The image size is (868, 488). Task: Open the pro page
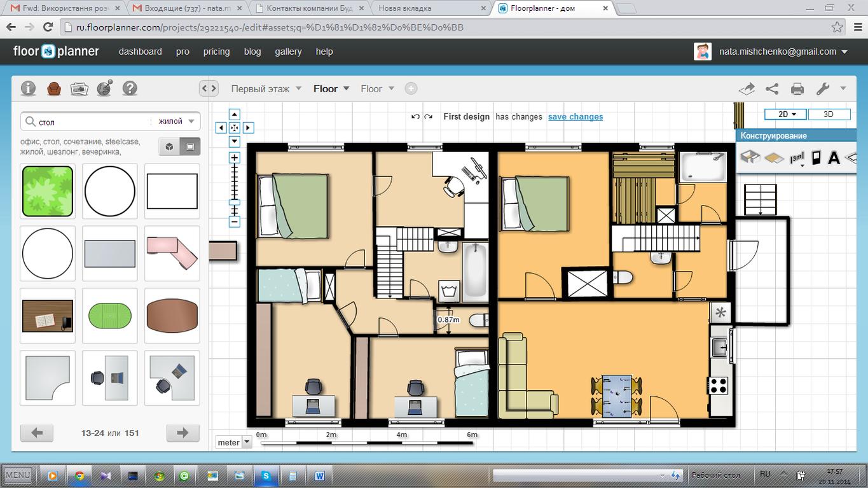[183, 52]
